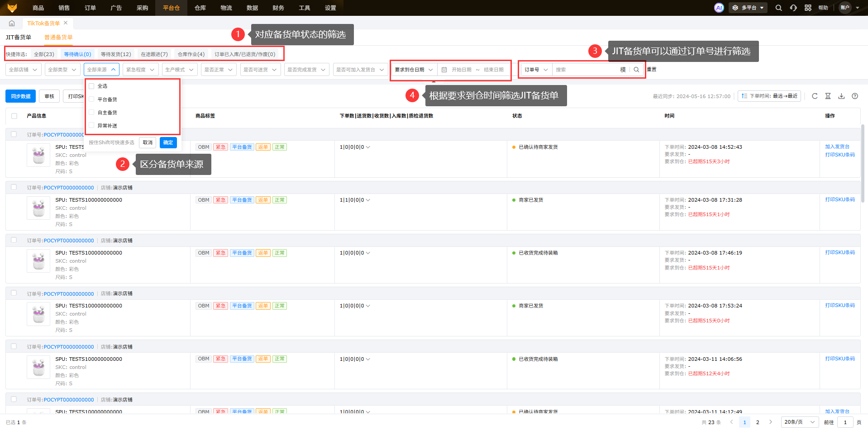Open customer support headset icon
The height and width of the screenshot is (430, 868).
[793, 8]
